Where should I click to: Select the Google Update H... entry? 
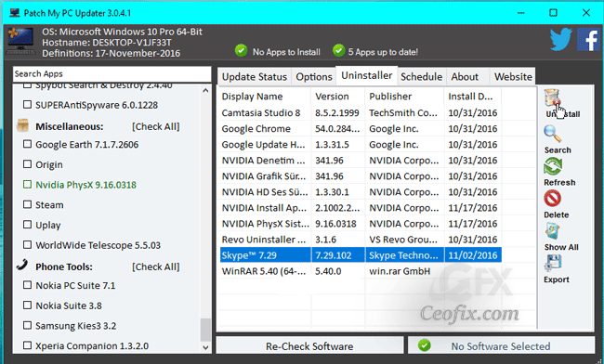click(x=361, y=144)
